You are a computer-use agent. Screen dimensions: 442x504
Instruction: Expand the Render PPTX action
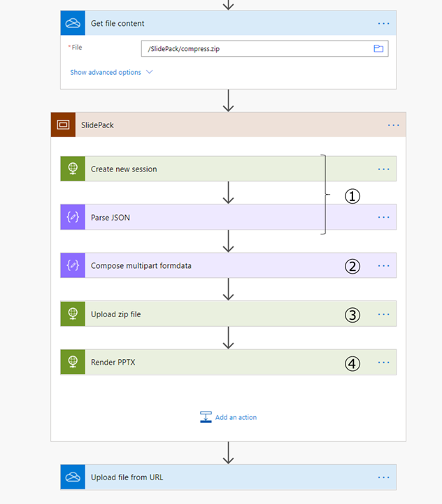(x=229, y=362)
